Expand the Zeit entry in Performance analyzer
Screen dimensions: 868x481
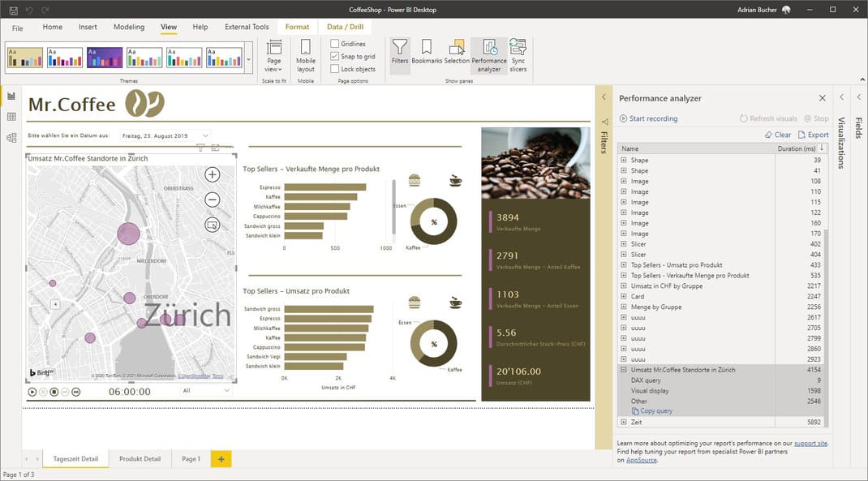click(623, 422)
